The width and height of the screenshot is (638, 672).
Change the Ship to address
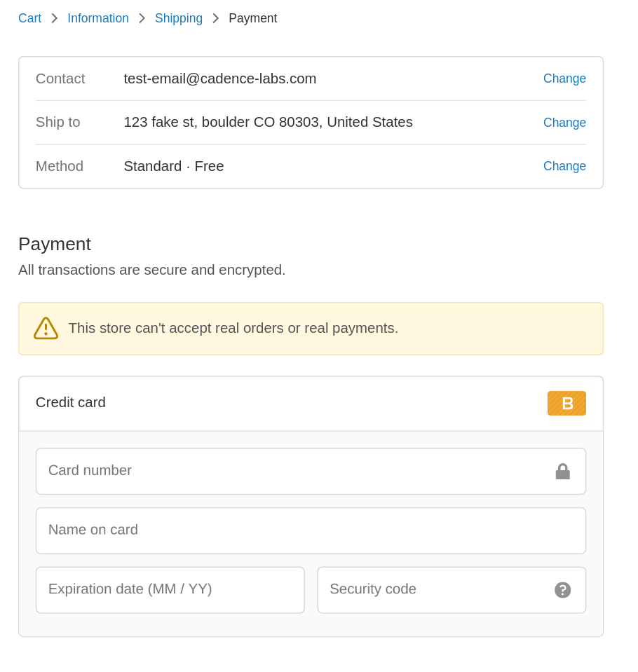pyautogui.click(x=564, y=123)
